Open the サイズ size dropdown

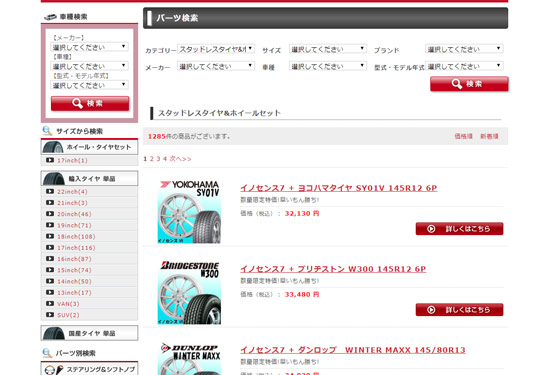point(328,49)
